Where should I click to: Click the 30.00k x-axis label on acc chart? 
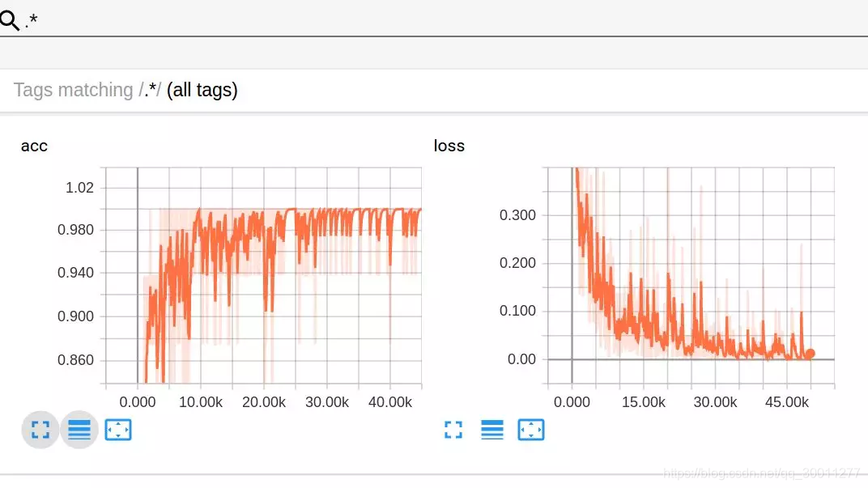click(326, 402)
